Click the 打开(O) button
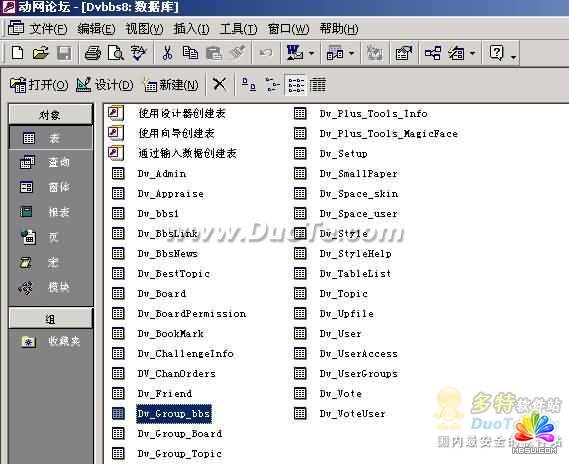This screenshot has height=464, width=569. (39, 85)
